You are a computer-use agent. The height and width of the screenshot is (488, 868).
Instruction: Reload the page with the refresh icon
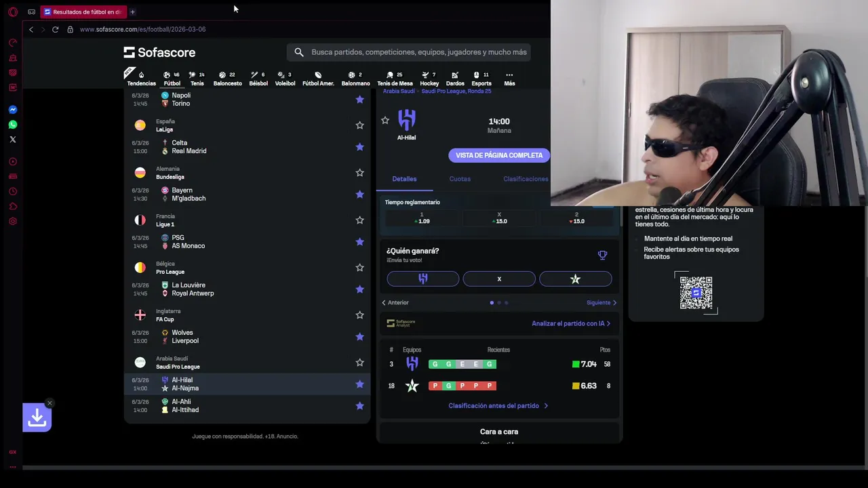[x=55, y=29]
